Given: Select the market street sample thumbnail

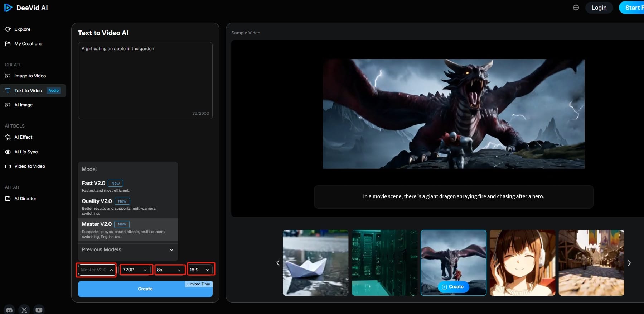Looking at the screenshot, I should pos(591,263).
